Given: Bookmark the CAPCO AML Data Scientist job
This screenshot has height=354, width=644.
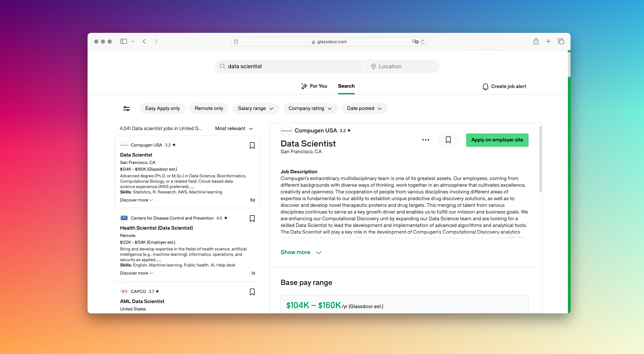Looking at the screenshot, I should pos(252,292).
